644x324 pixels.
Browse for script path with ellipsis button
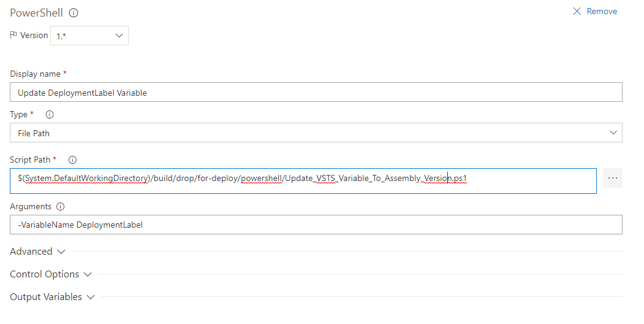612,178
